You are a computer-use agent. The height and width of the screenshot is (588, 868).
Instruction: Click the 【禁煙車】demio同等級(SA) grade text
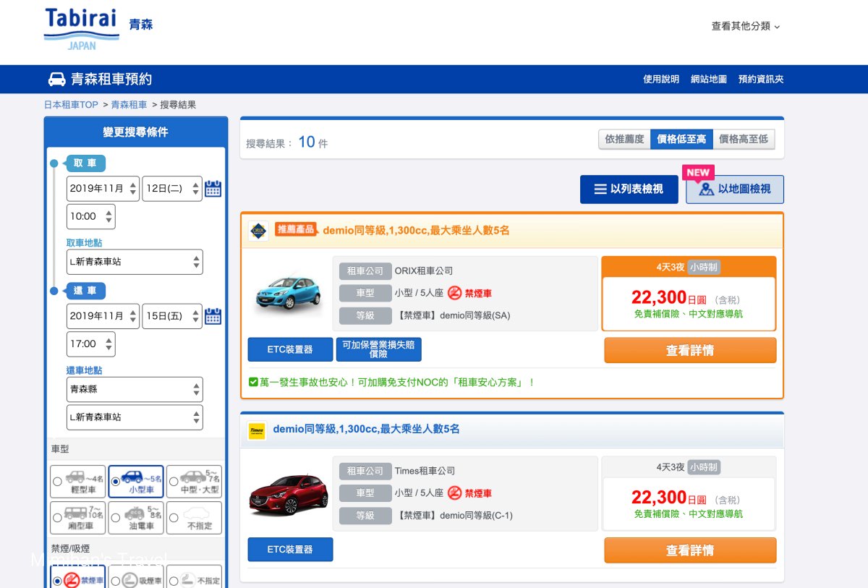point(452,315)
